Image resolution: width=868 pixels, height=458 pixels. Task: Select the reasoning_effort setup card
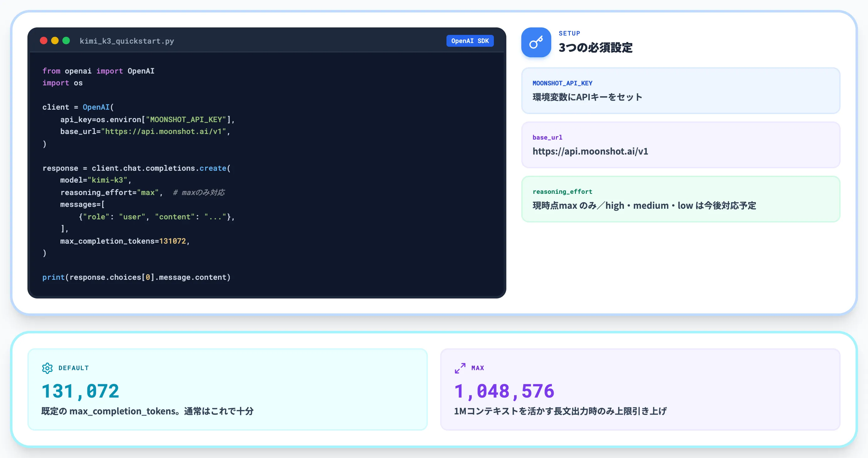(681, 199)
